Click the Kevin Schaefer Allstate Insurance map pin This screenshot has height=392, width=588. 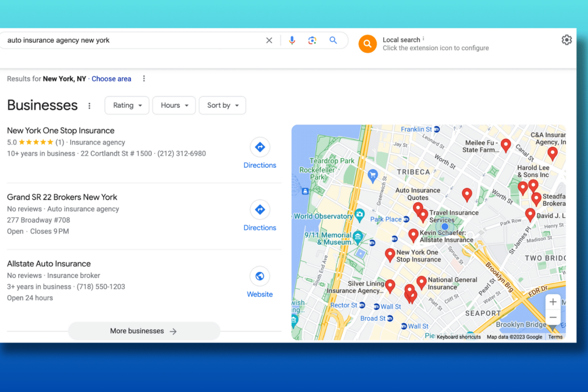413,235
